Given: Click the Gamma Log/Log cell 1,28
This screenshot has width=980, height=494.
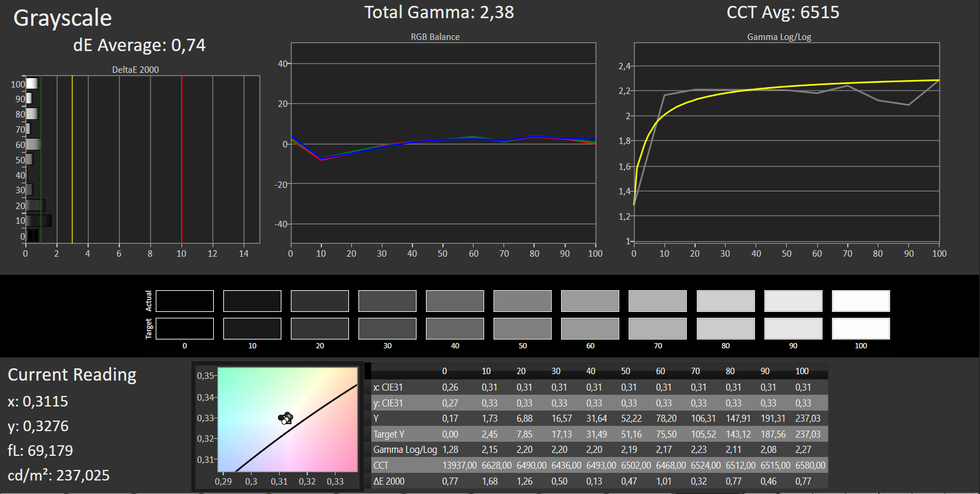Looking at the screenshot, I should pyautogui.click(x=450, y=449).
